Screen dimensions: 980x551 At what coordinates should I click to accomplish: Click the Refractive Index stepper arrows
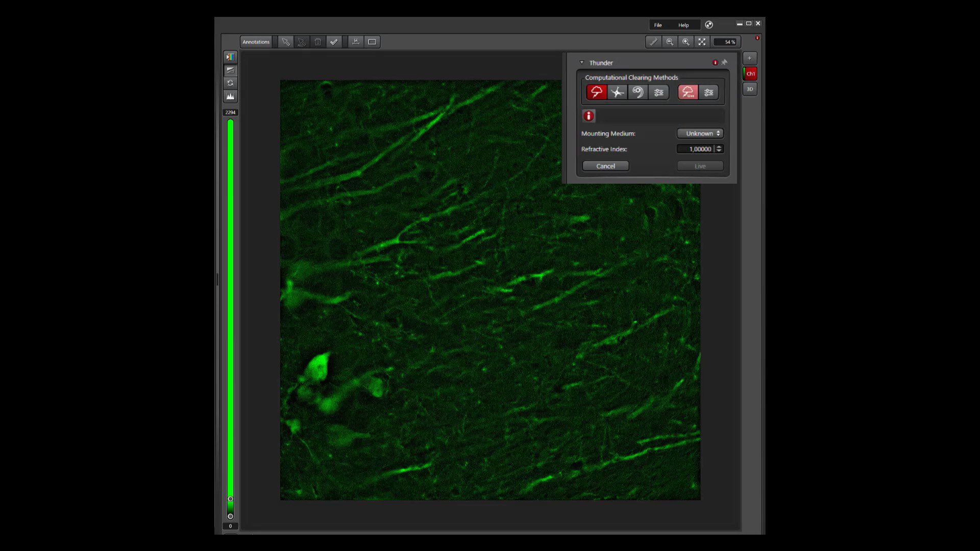click(719, 149)
